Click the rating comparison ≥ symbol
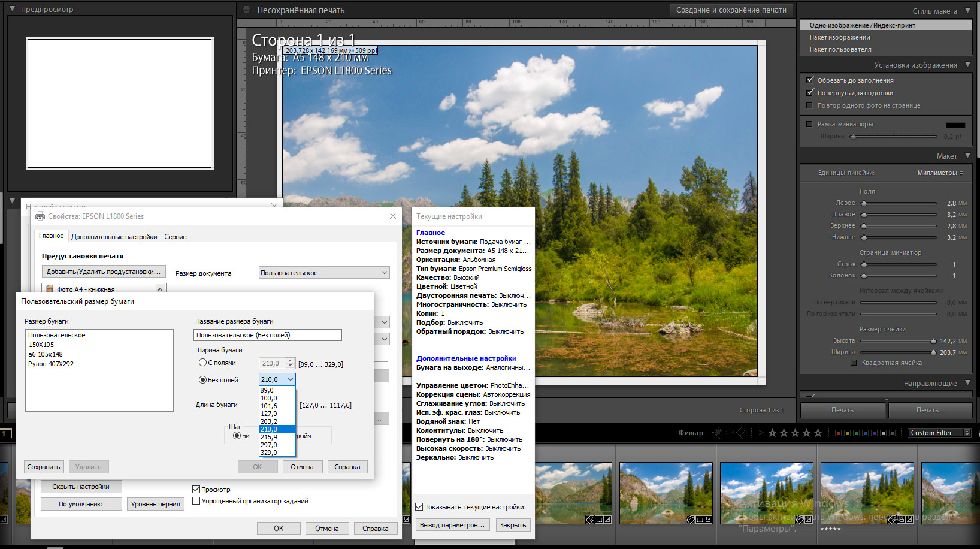 point(761,433)
